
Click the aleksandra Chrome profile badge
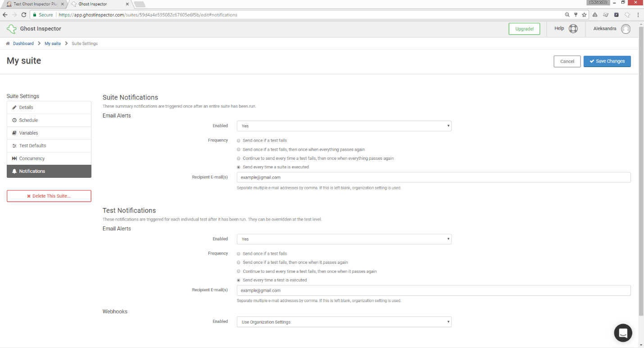598,2
